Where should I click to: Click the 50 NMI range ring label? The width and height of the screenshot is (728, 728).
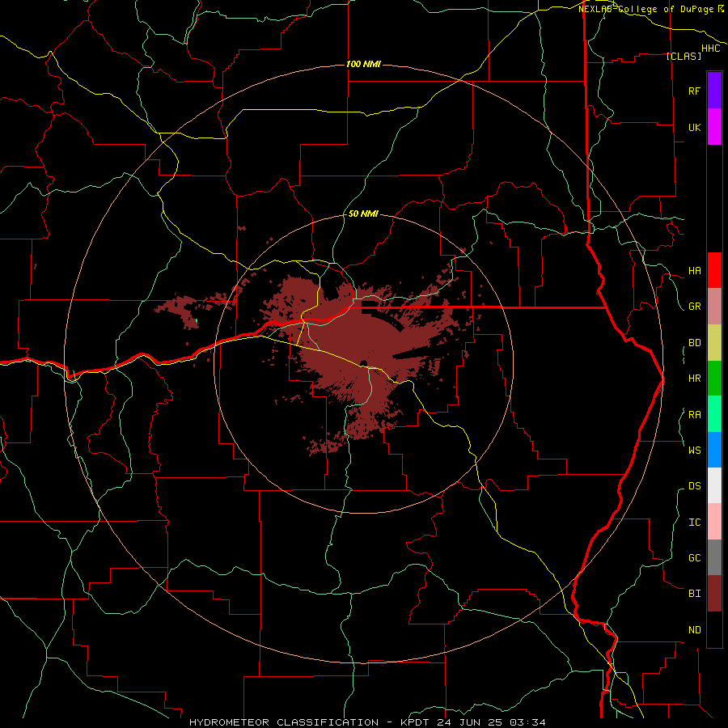363,214
